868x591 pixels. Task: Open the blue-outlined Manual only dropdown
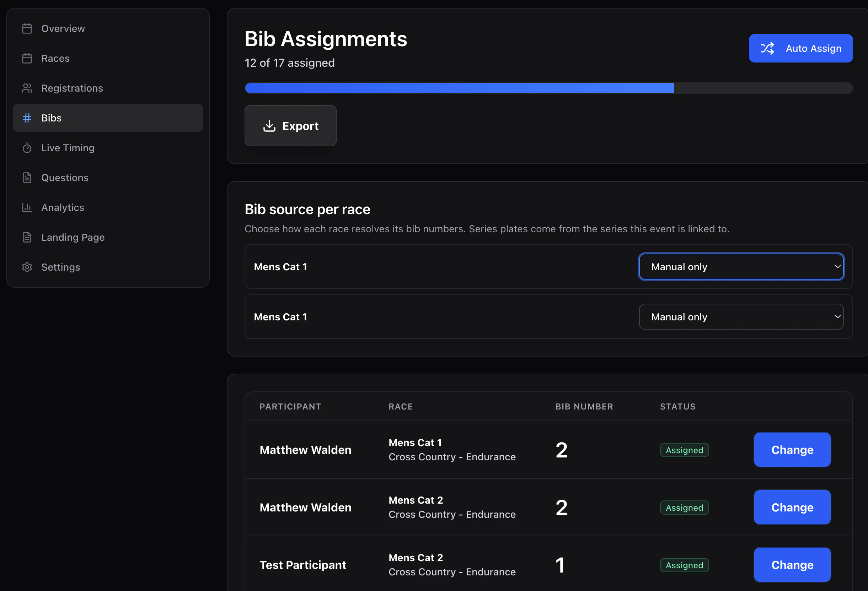pyautogui.click(x=741, y=267)
